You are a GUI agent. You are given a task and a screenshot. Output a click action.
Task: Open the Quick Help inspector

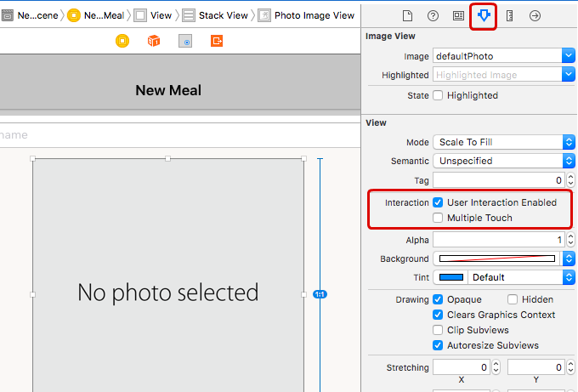(x=433, y=16)
